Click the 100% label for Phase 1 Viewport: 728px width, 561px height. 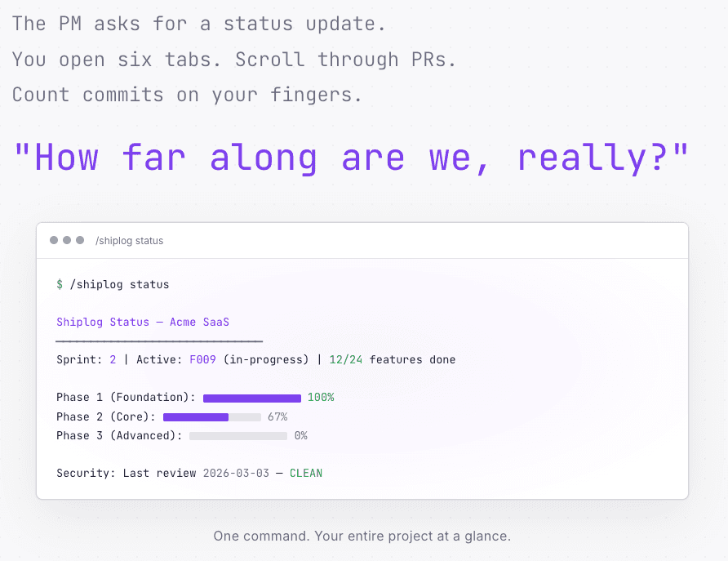pos(321,398)
